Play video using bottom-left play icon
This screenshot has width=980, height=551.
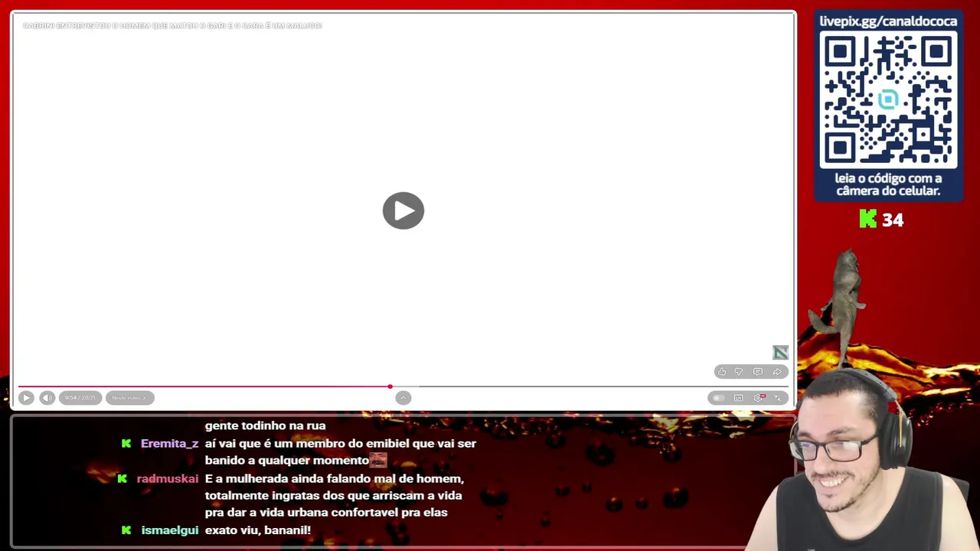click(x=26, y=398)
